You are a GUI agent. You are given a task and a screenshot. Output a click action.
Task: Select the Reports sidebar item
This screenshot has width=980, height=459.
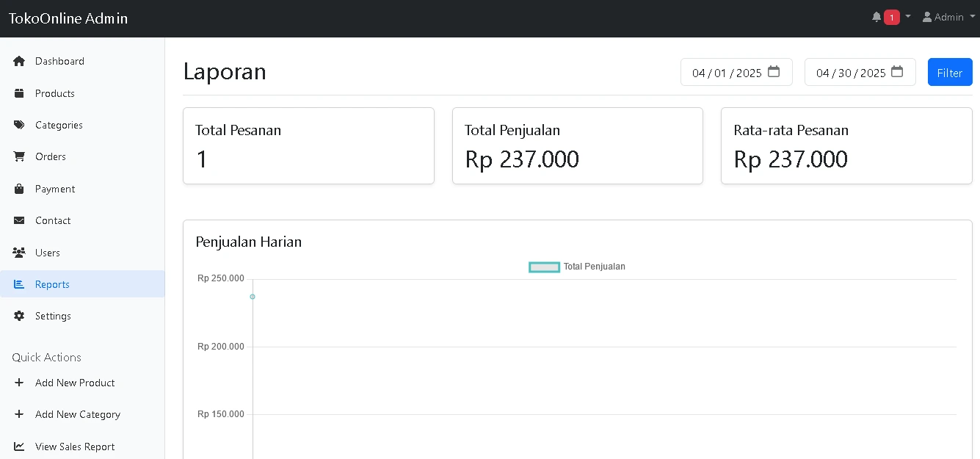(x=82, y=284)
